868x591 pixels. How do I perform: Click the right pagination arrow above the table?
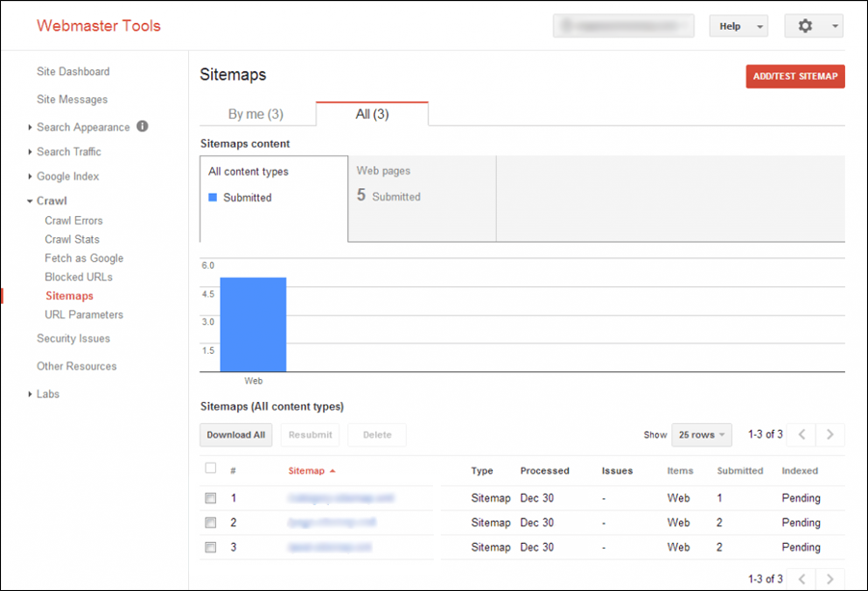pyautogui.click(x=829, y=434)
